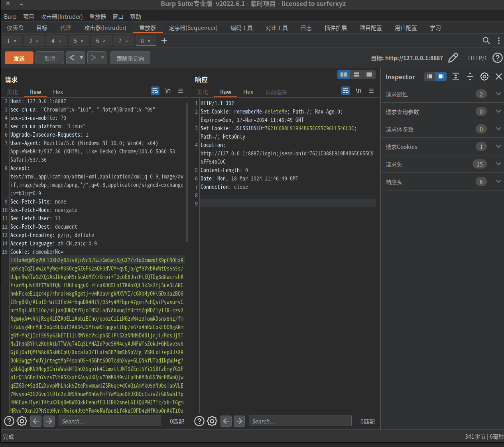Open response panel hamburger menu

pyautogui.click(x=371, y=91)
